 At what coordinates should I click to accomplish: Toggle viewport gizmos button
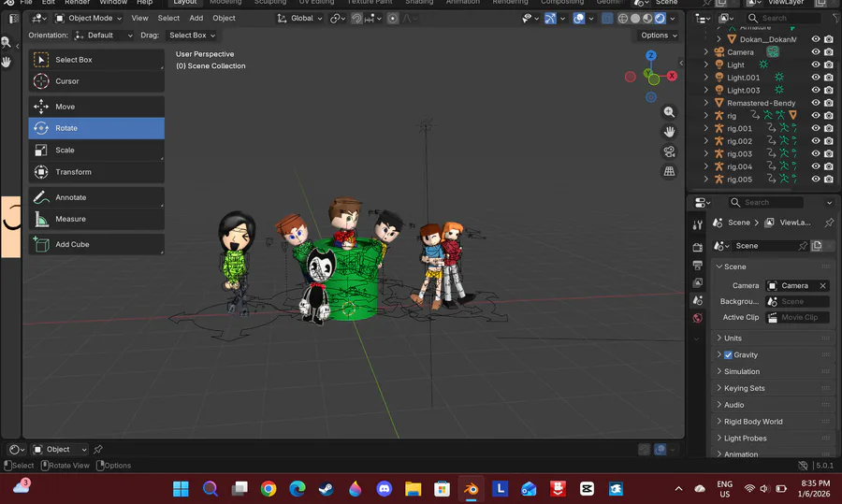pyautogui.click(x=550, y=19)
